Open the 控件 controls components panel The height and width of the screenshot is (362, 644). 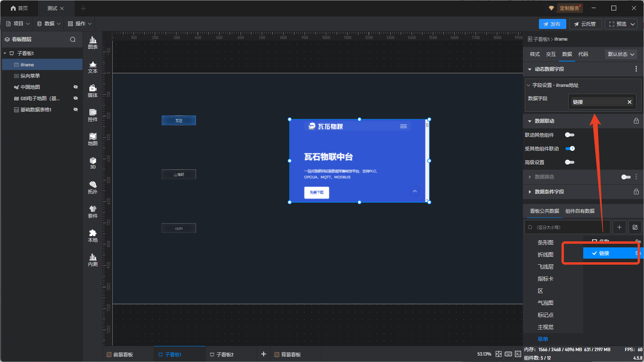pos(93,115)
